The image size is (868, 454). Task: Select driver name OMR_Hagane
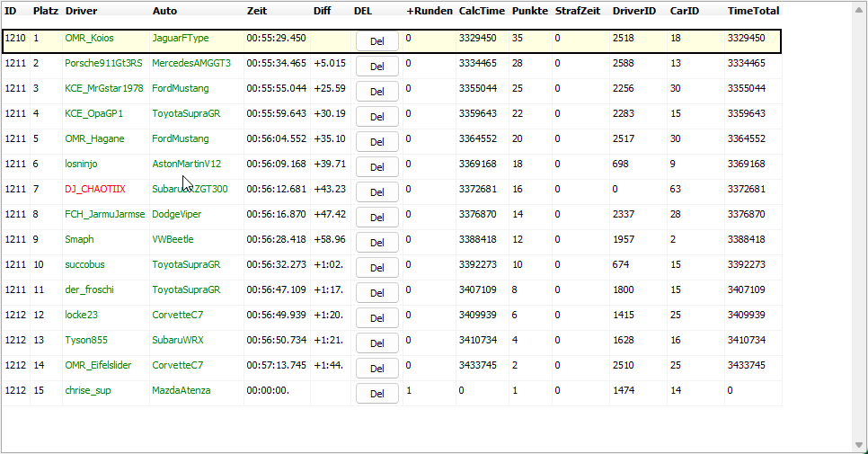tap(94, 139)
